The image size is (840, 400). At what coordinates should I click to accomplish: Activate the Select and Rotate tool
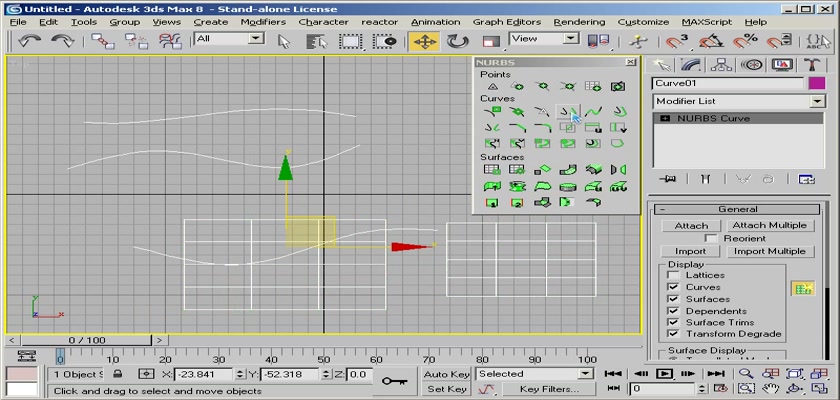(457, 42)
